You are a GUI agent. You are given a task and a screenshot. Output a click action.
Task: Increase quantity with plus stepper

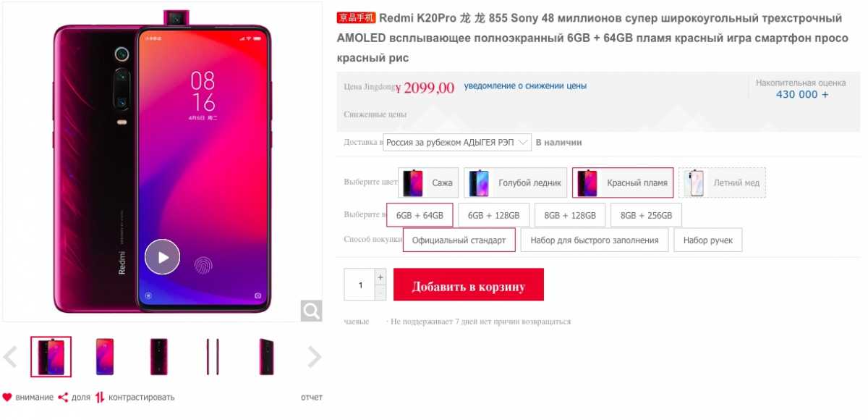(380, 277)
